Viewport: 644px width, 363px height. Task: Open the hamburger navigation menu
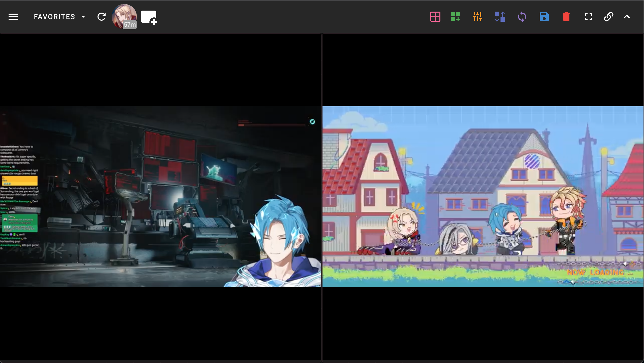coord(13,17)
